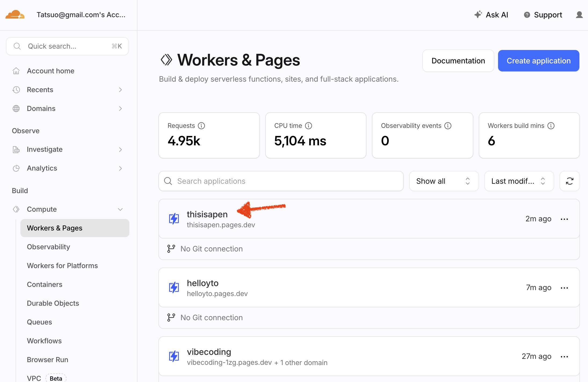This screenshot has width=588, height=382.
Task: Click the Domains globe icon
Action: [x=16, y=109]
